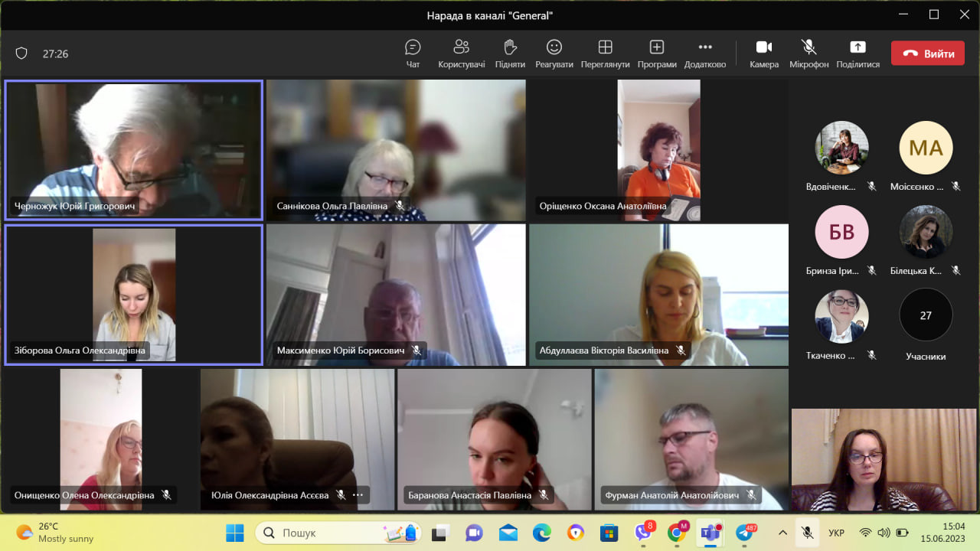
Task: Open Microsoft Store from the taskbar
Action: click(609, 533)
